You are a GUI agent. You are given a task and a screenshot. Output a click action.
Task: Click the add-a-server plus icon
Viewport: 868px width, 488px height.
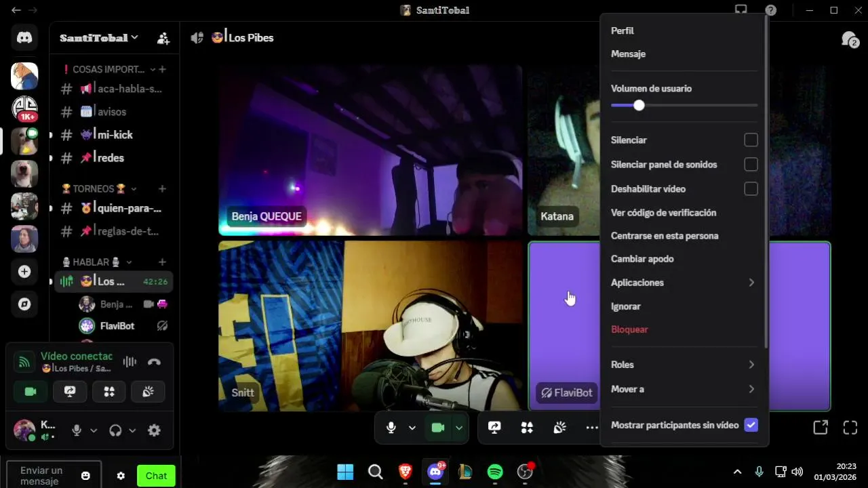coord(24,271)
